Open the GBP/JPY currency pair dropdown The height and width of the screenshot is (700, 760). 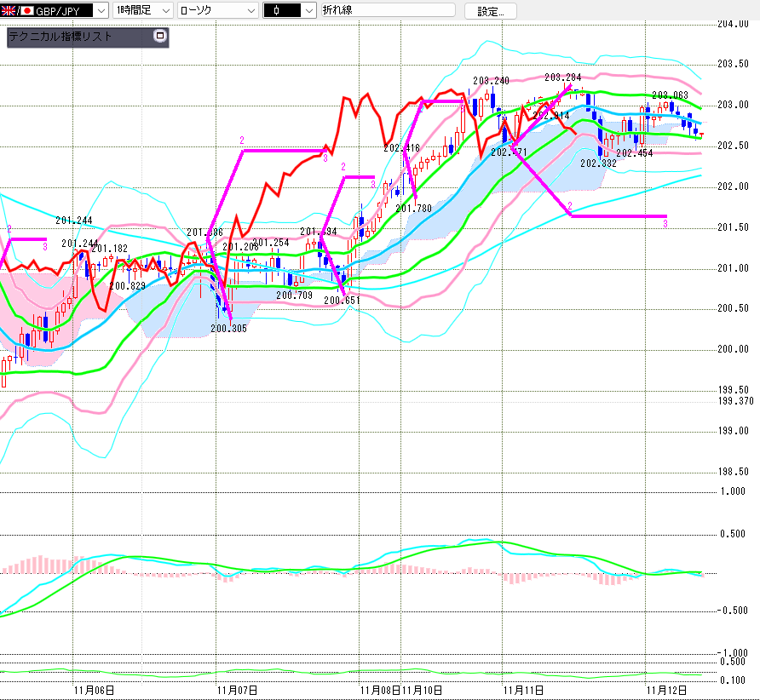click(x=101, y=11)
